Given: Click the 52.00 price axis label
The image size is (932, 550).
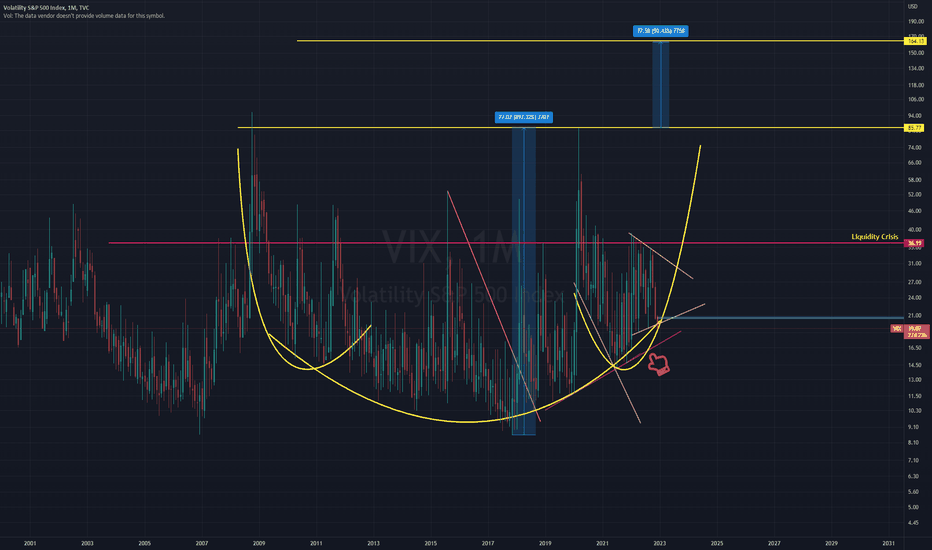Looking at the screenshot, I should (x=914, y=195).
